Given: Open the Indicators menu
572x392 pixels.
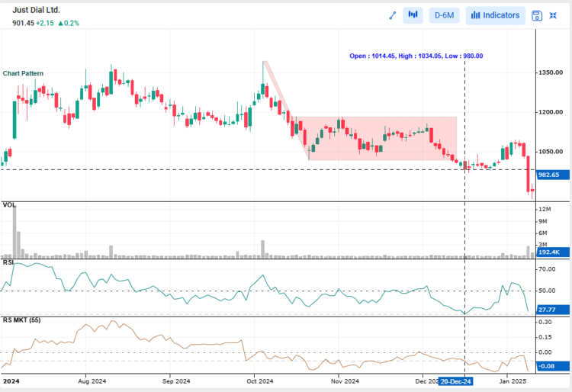Looking at the screenshot, I should click(495, 15).
